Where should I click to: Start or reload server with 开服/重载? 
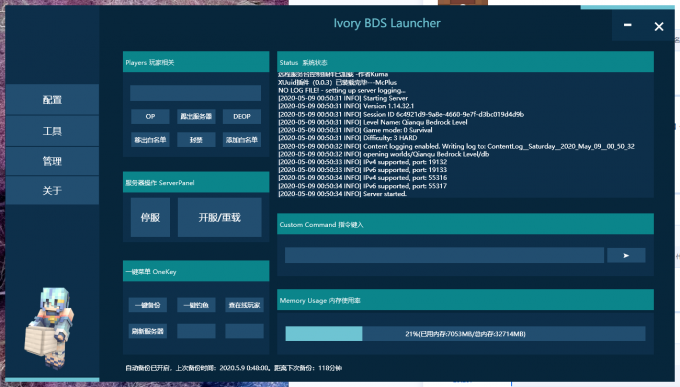pyautogui.click(x=219, y=217)
